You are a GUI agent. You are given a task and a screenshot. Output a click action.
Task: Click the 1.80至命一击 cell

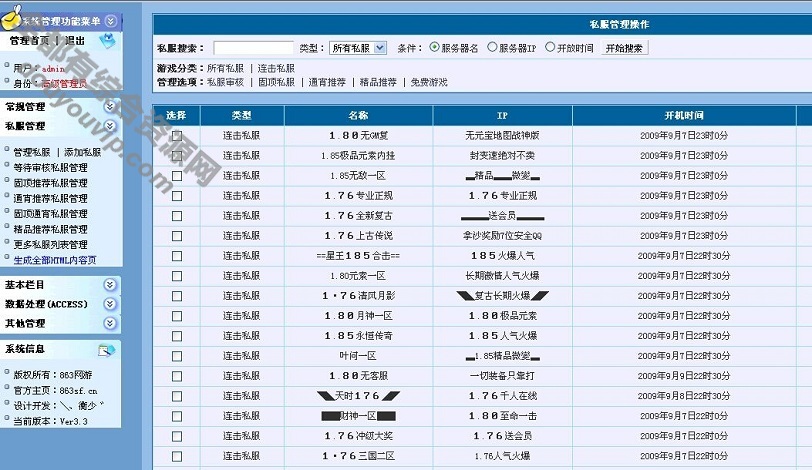click(502, 416)
